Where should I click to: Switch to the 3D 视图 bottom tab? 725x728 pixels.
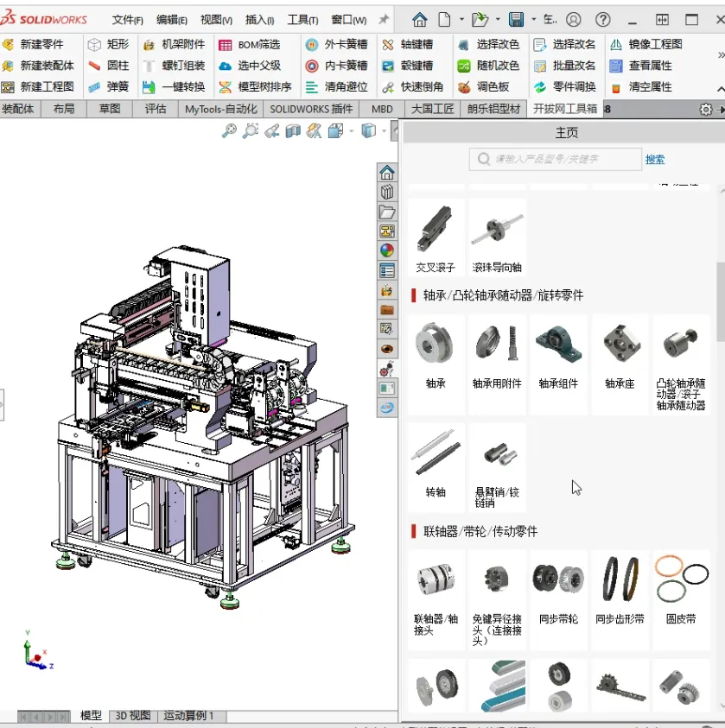coord(133,715)
